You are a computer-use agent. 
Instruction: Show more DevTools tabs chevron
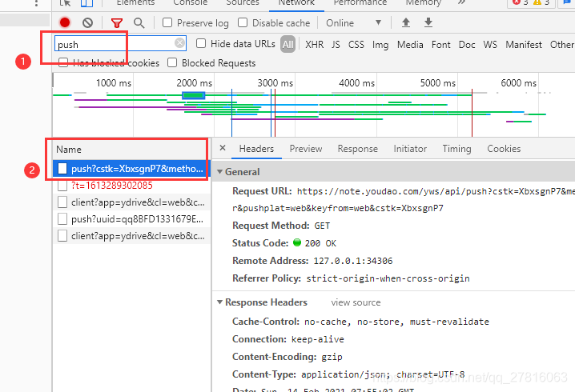[x=461, y=2]
